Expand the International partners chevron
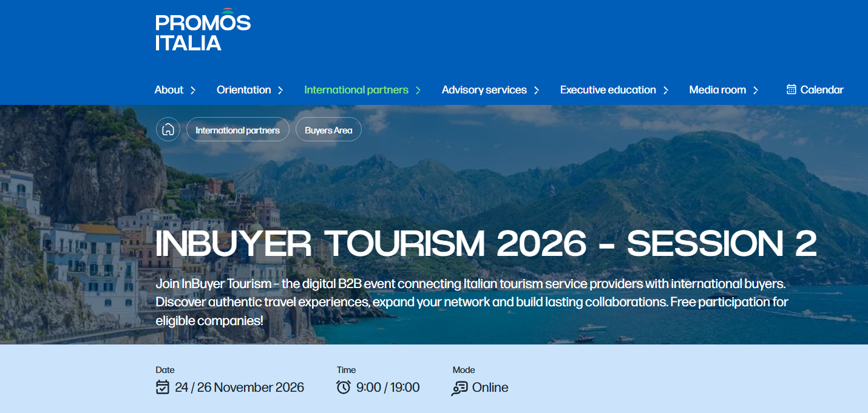The image size is (868, 413). pyautogui.click(x=418, y=90)
